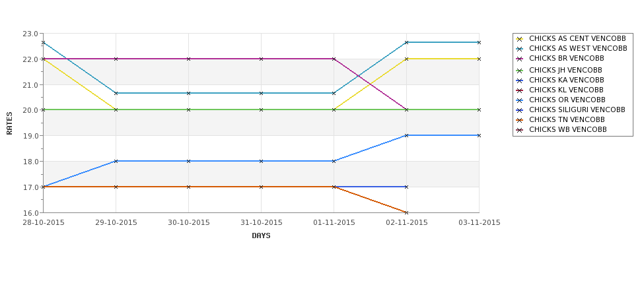The width and height of the screenshot is (644, 283).
Task: Click the 23.0 value on the rates axis
Action: pyautogui.click(x=31, y=34)
